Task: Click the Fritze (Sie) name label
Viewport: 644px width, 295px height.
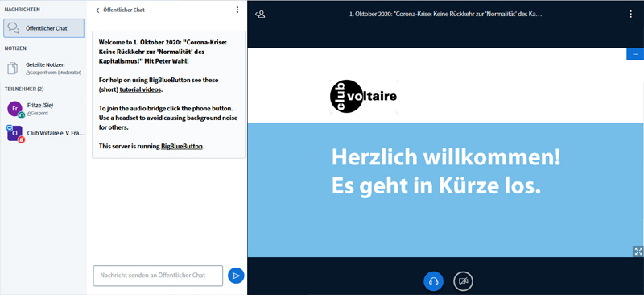Action: 40,106
